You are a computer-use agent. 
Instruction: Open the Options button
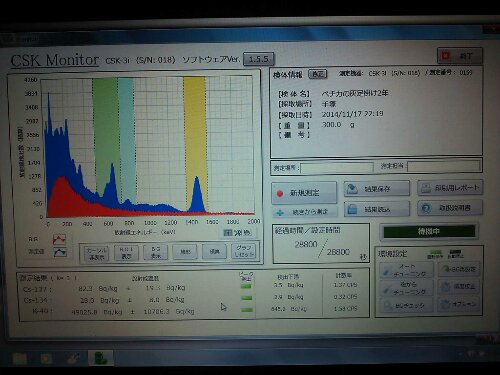pos(459,304)
